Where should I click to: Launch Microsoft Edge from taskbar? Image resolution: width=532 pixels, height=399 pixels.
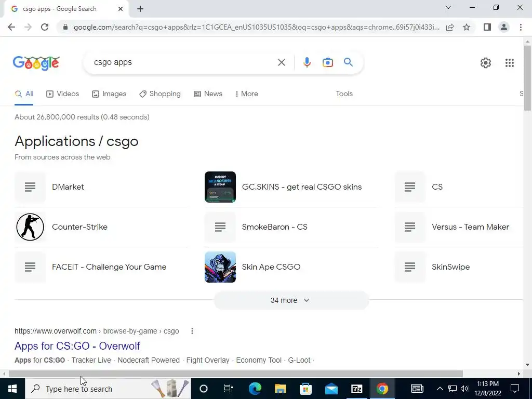[x=255, y=389]
